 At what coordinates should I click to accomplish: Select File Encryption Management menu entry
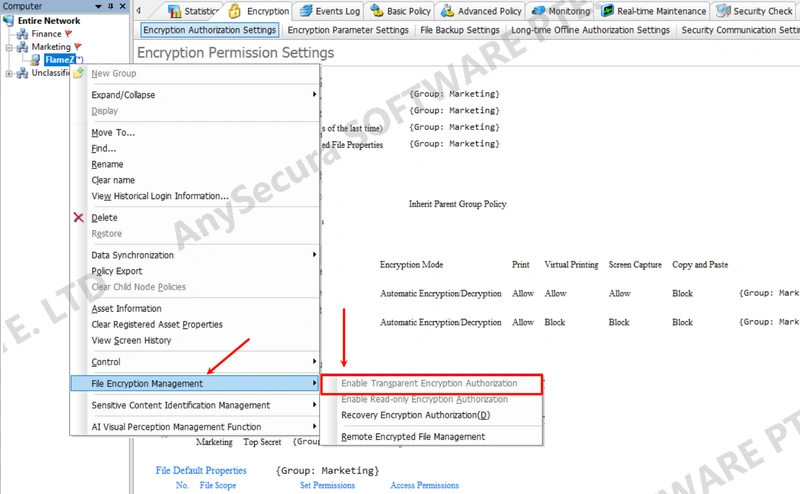[x=194, y=383]
